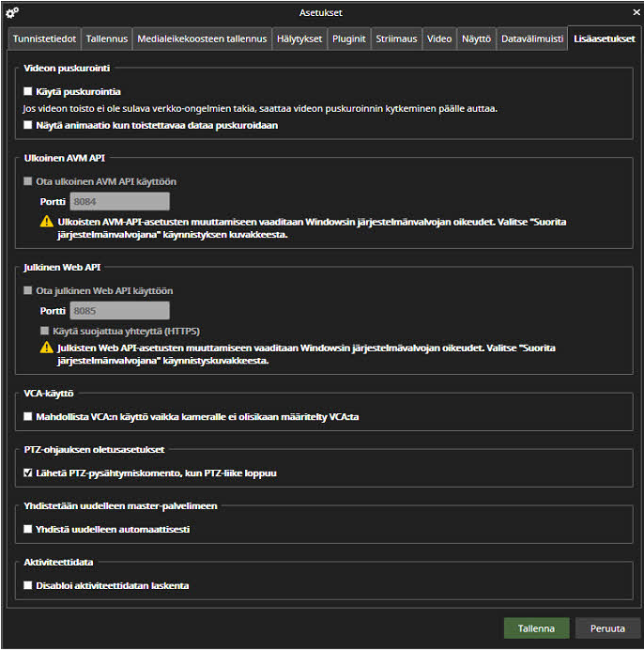Toggle Näytä animaatio kun toistettavaa dataa puskuroidaan
This screenshot has width=644, height=651.
coord(28,125)
